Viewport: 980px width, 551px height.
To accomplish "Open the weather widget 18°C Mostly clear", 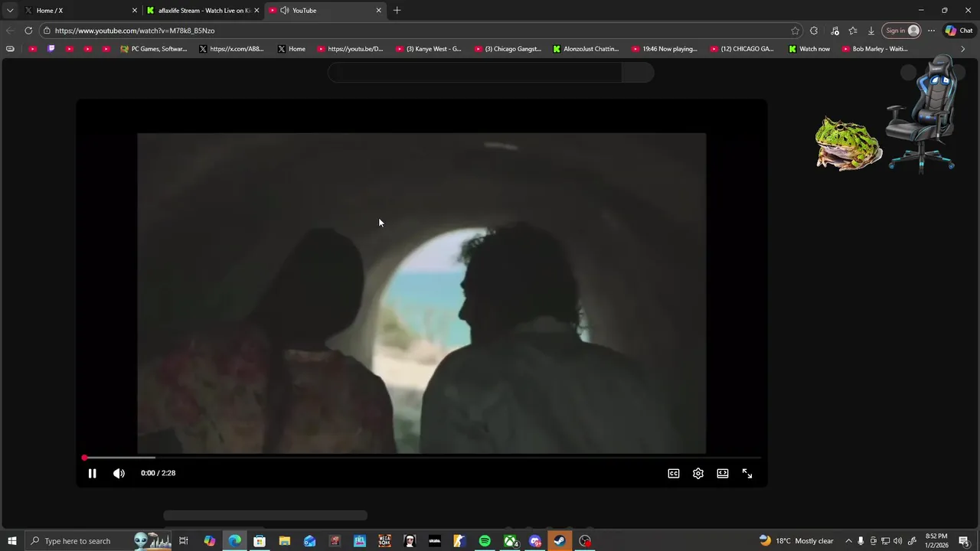I will [x=796, y=541].
